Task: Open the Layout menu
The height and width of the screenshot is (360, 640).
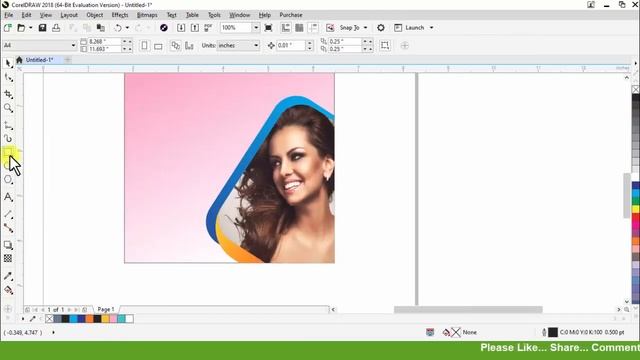Action: 69,15
